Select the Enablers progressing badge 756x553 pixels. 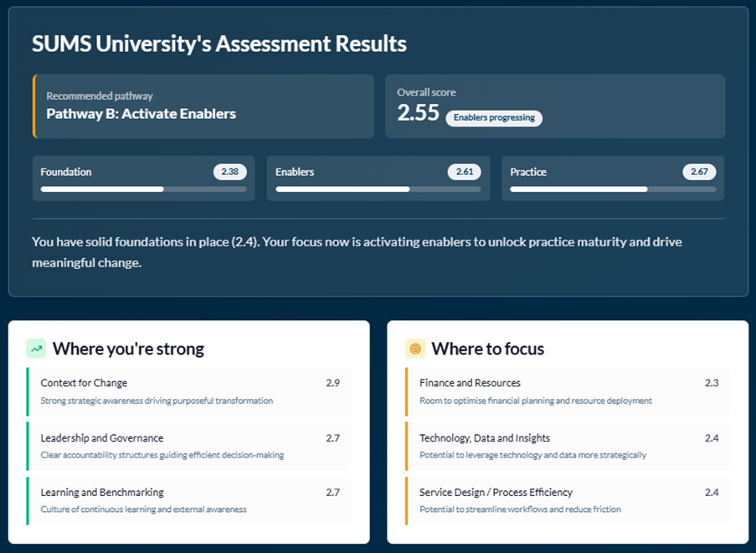[494, 118]
